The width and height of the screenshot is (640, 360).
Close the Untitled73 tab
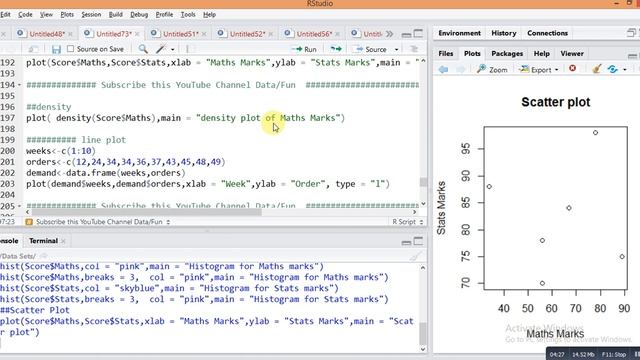tap(137, 34)
